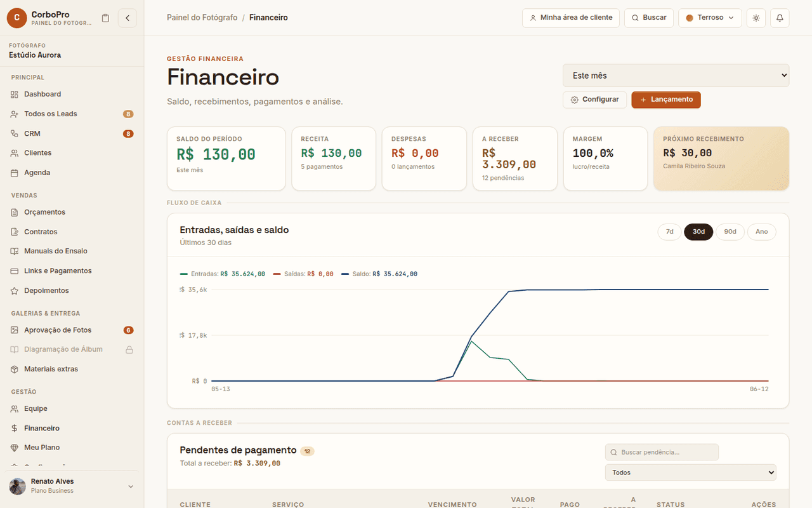
Task: Select the 7d chart range
Action: tap(669, 232)
